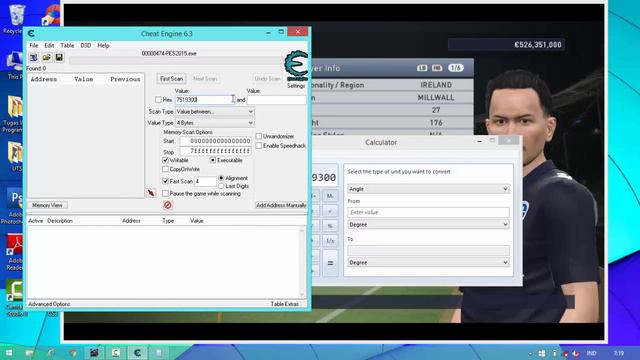
Task: Click the Undo Scan button
Action: (267, 79)
